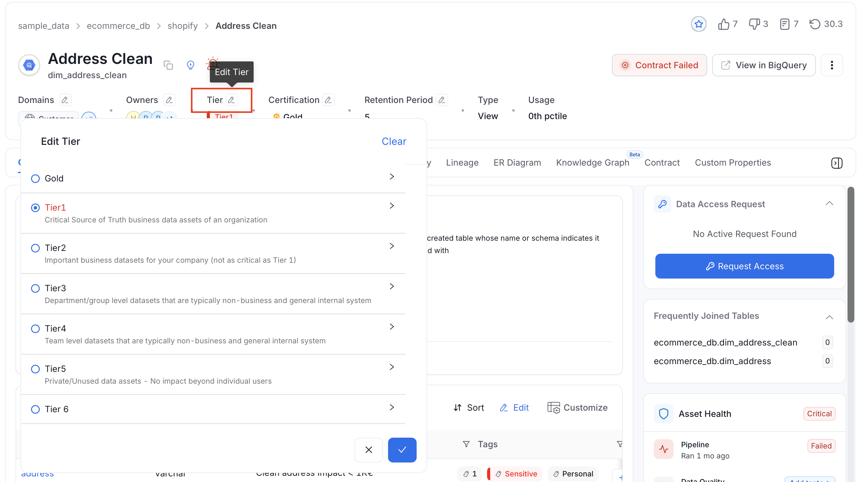
Task: Collapse the Frequently Joined Tables panel
Action: click(x=829, y=317)
